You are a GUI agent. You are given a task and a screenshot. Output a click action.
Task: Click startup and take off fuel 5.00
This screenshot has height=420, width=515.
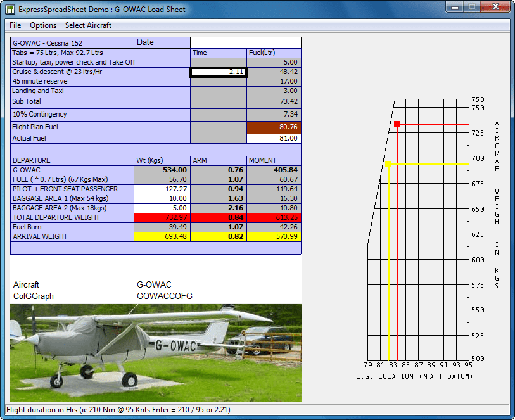274,62
